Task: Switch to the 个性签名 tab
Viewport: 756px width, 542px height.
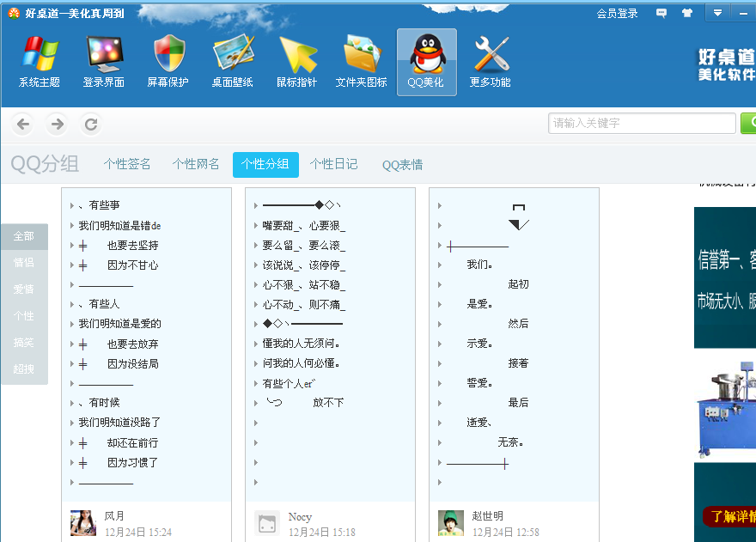Action: click(x=127, y=164)
